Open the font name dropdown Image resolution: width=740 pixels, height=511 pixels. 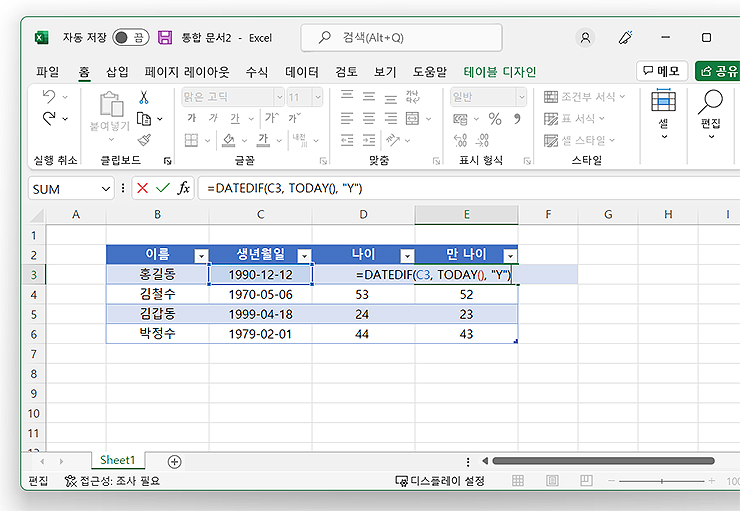click(279, 97)
